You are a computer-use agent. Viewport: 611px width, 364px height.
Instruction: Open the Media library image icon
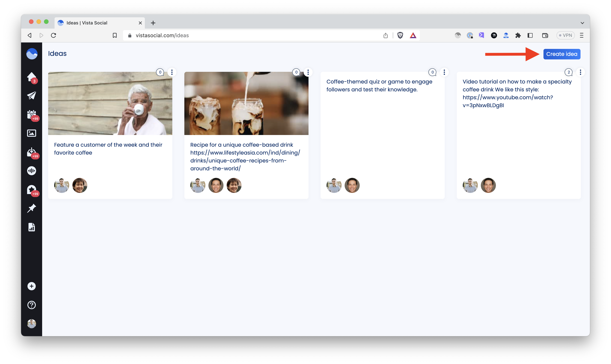(32, 133)
